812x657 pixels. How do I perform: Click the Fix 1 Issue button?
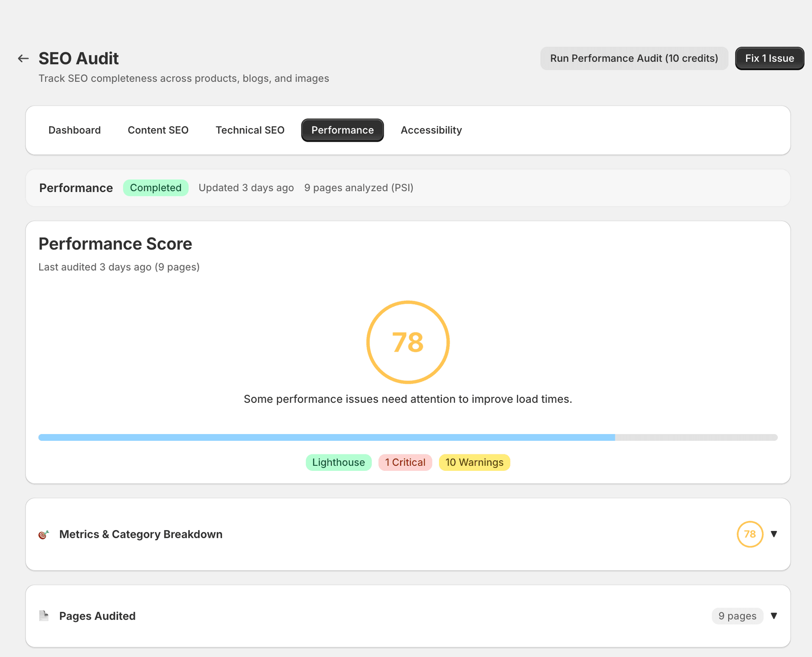(769, 58)
